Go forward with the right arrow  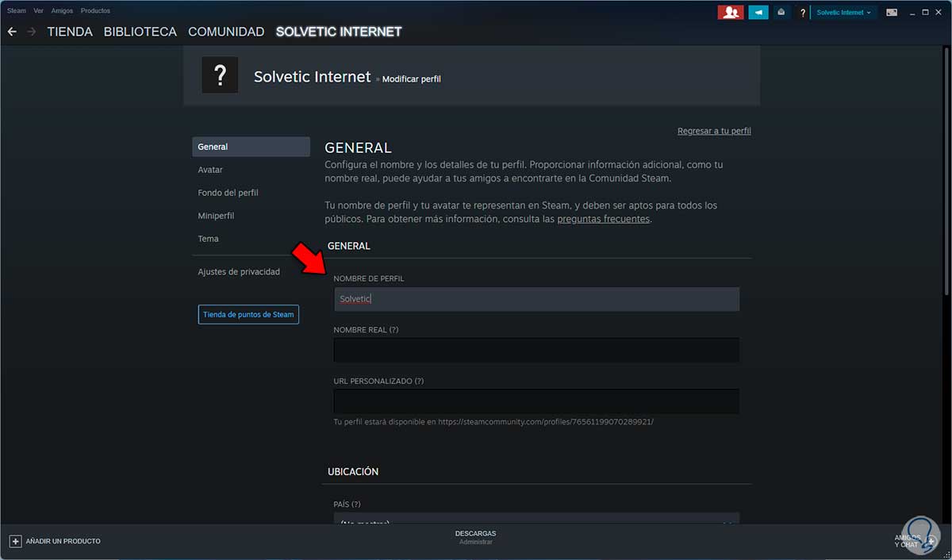(x=32, y=32)
